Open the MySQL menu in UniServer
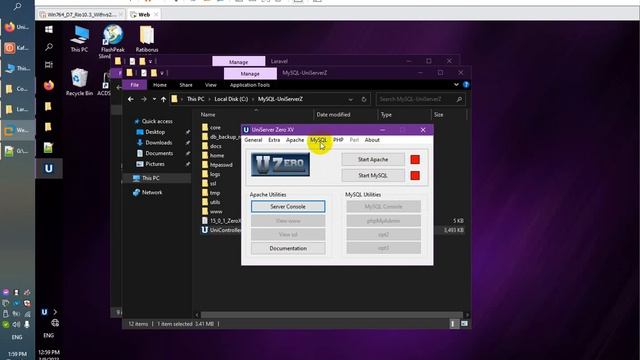Image resolution: width=640 pixels, height=360 pixels. coord(318,140)
